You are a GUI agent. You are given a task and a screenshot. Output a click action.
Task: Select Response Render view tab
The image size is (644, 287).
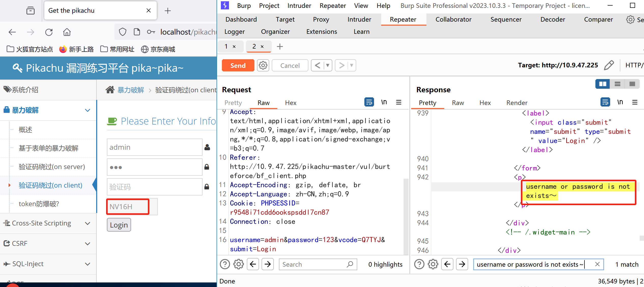[x=517, y=103]
